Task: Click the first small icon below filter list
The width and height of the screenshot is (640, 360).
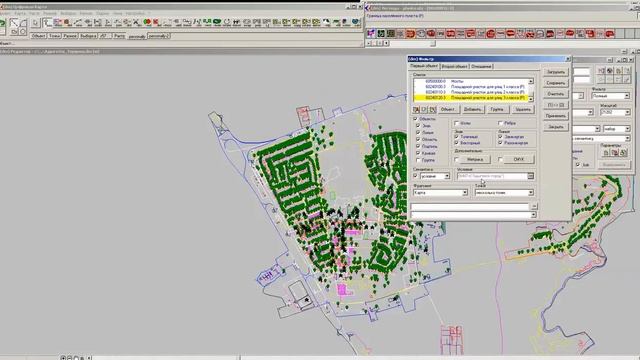Action: tap(416, 109)
